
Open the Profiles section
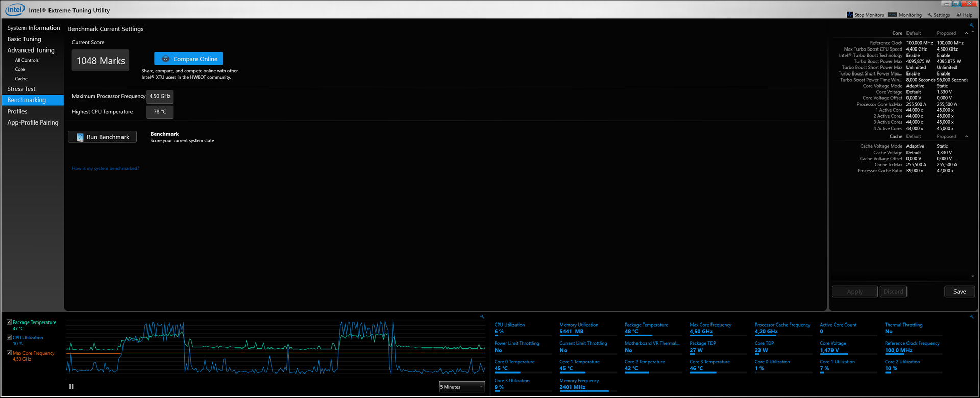click(x=17, y=111)
